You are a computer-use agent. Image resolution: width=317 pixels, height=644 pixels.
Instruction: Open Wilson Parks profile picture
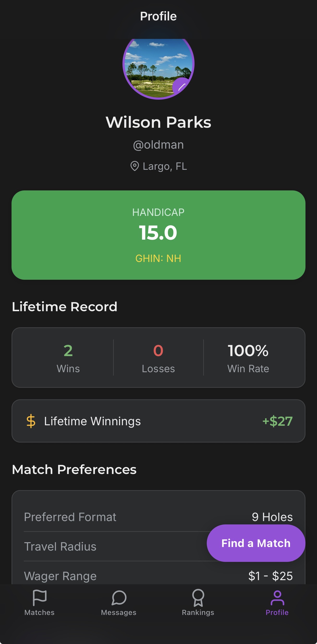[158, 69]
